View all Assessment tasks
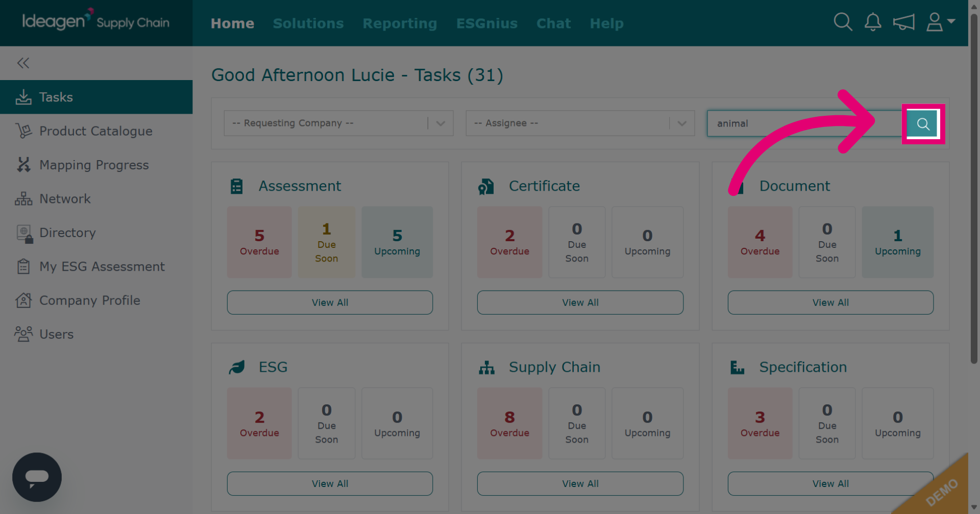 (330, 302)
